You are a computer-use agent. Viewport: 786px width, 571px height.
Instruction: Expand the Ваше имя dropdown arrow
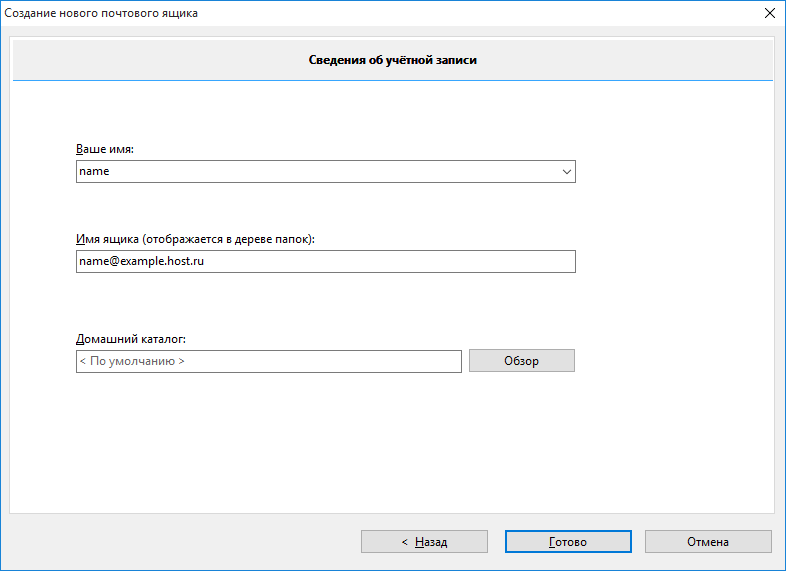(566, 171)
